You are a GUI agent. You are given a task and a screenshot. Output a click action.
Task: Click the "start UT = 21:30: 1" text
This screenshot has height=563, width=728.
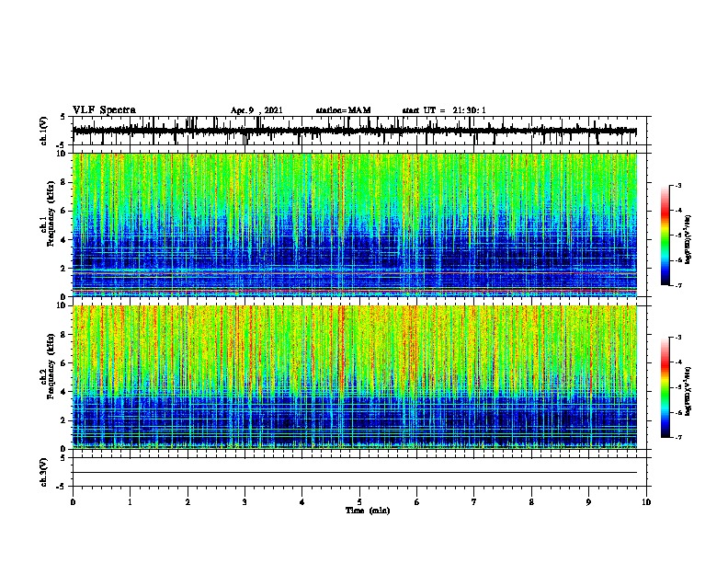(x=444, y=110)
